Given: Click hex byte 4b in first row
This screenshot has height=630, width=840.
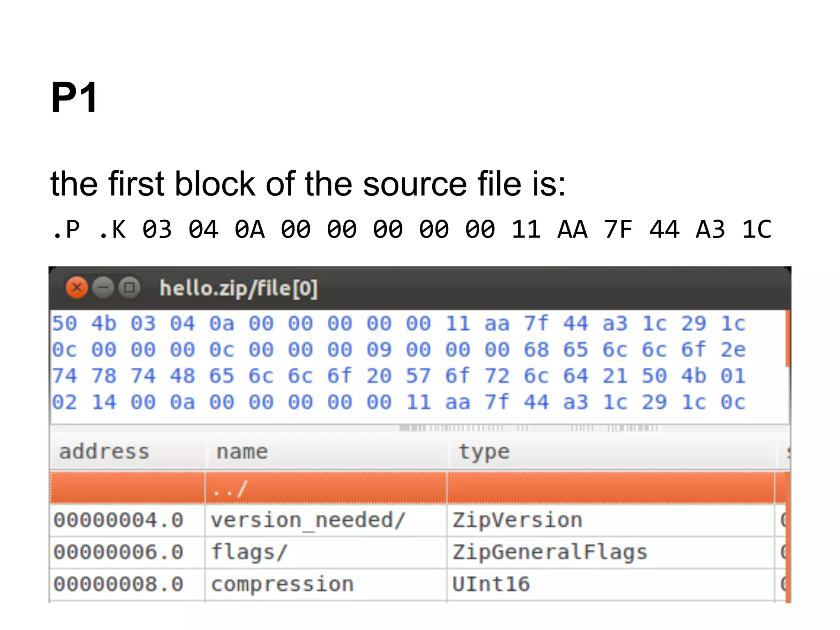Looking at the screenshot, I should coord(104,324).
